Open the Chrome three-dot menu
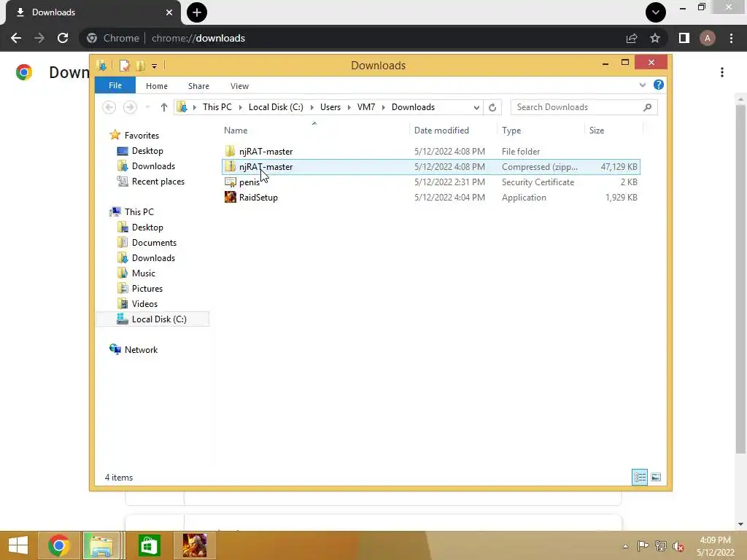 pyautogui.click(x=731, y=38)
